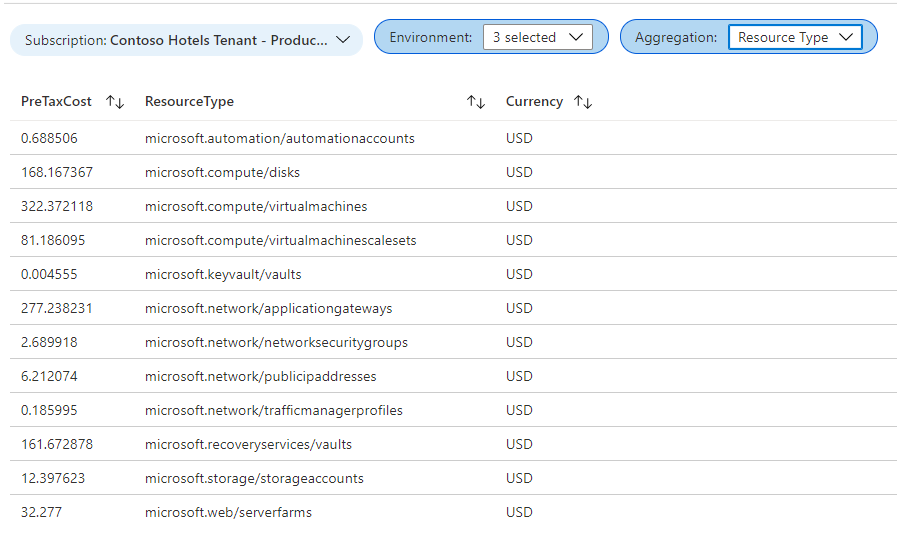The height and width of the screenshot is (543, 897).
Task: Click USD in the applicationgateways row
Action: (519, 308)
